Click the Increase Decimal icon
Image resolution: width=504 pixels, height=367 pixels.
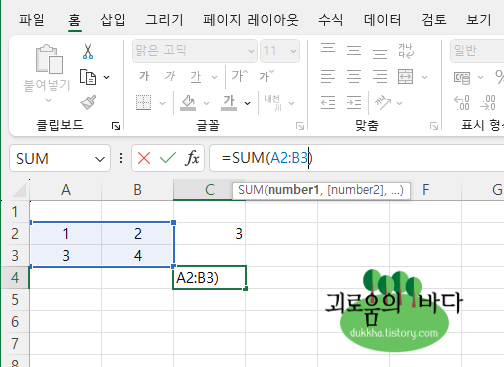point(462,103)
